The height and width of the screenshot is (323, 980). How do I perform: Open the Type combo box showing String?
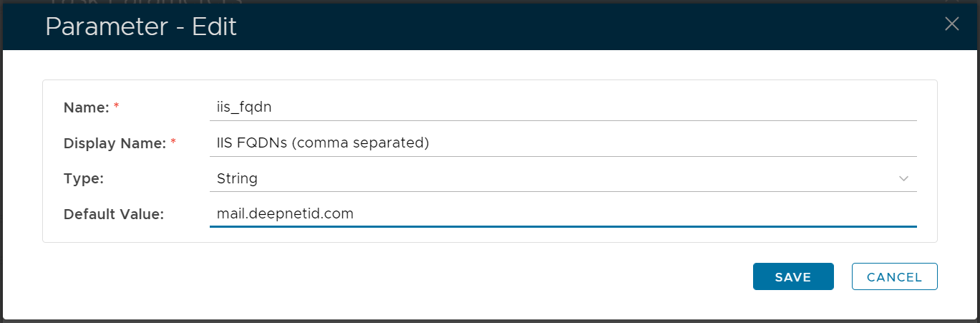coord(563,178)
